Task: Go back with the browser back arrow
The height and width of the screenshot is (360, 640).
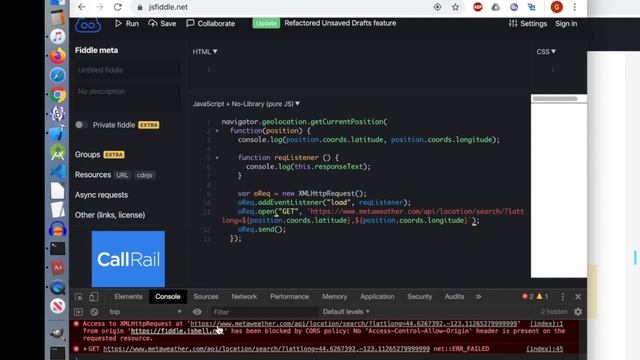Action: (x=82, y=7)
